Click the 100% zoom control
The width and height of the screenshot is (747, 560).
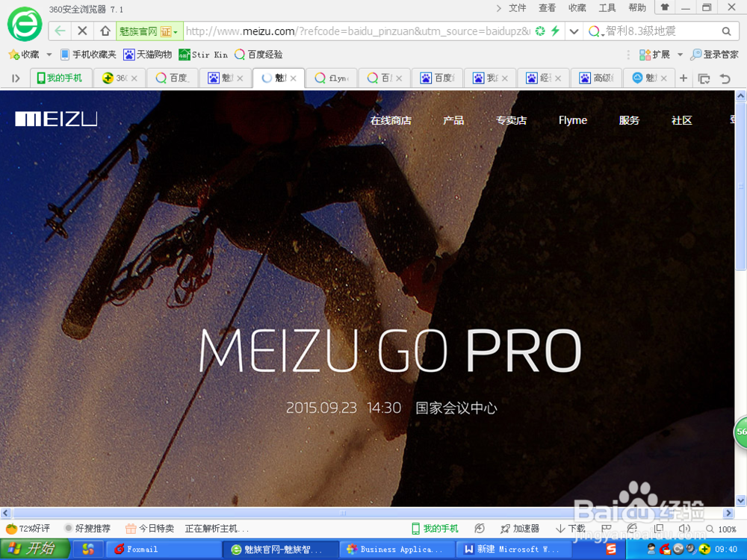[722, 529]
